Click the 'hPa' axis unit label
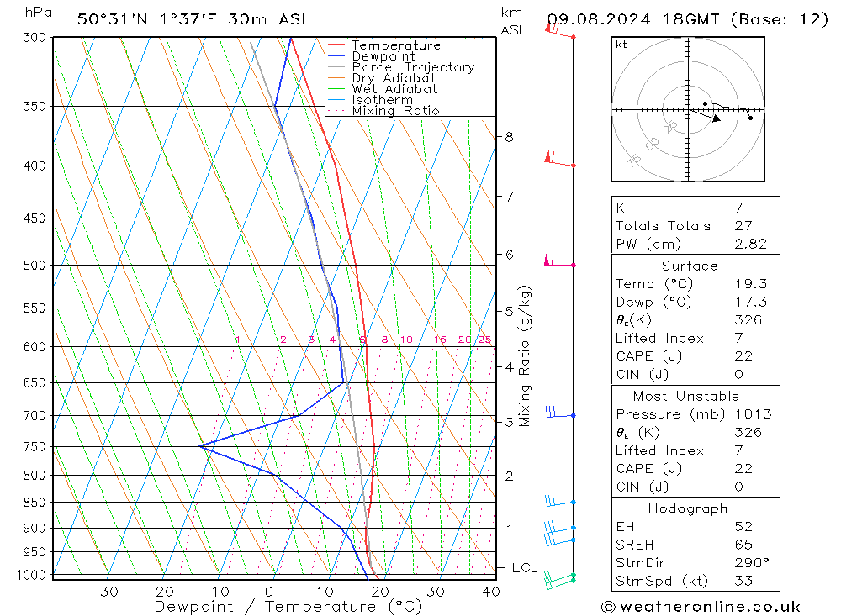841x616 pixels. coord(38,12)
